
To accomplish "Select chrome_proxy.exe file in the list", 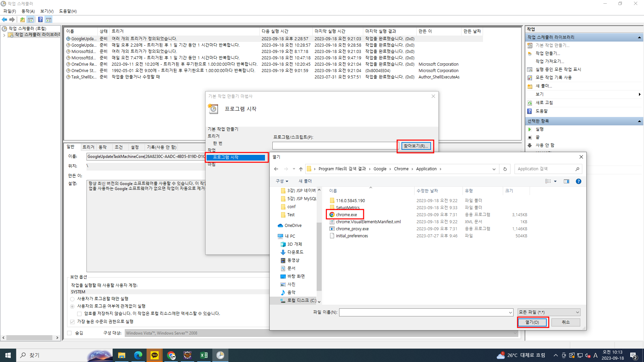I will pyautogui.click(x=352, y=229).
